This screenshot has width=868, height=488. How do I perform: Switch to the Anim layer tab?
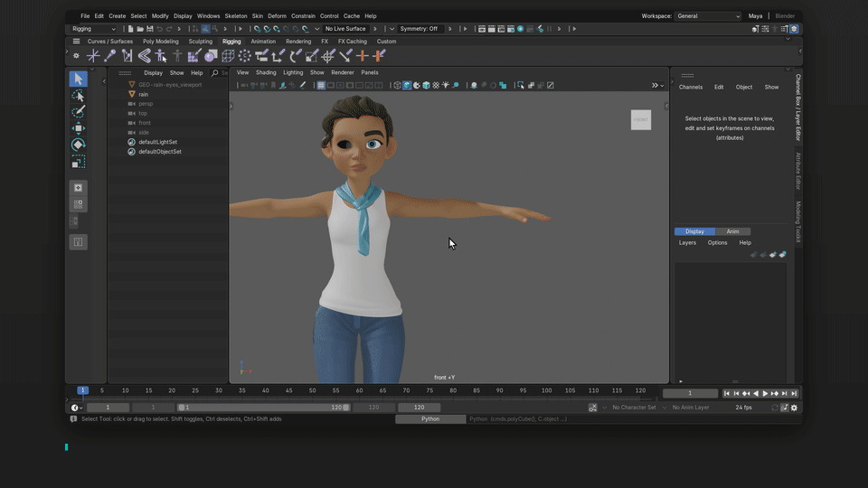732,231
